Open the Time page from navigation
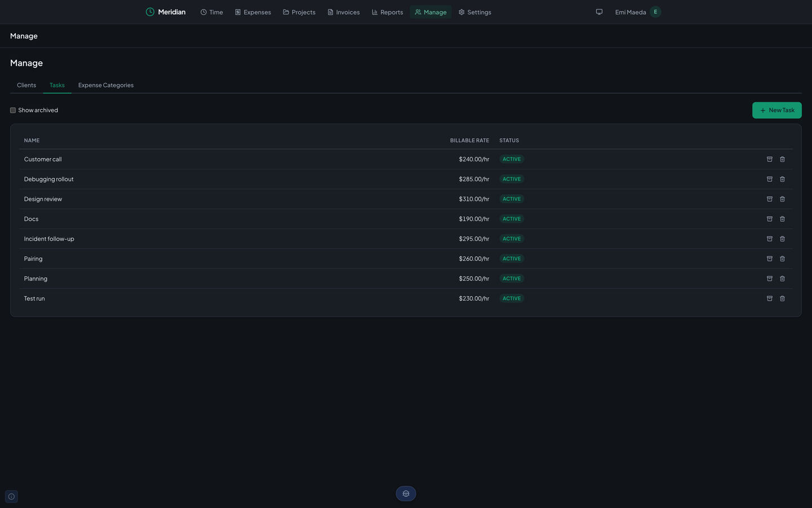This screenshot has width=812, height=508. point(211,12)
